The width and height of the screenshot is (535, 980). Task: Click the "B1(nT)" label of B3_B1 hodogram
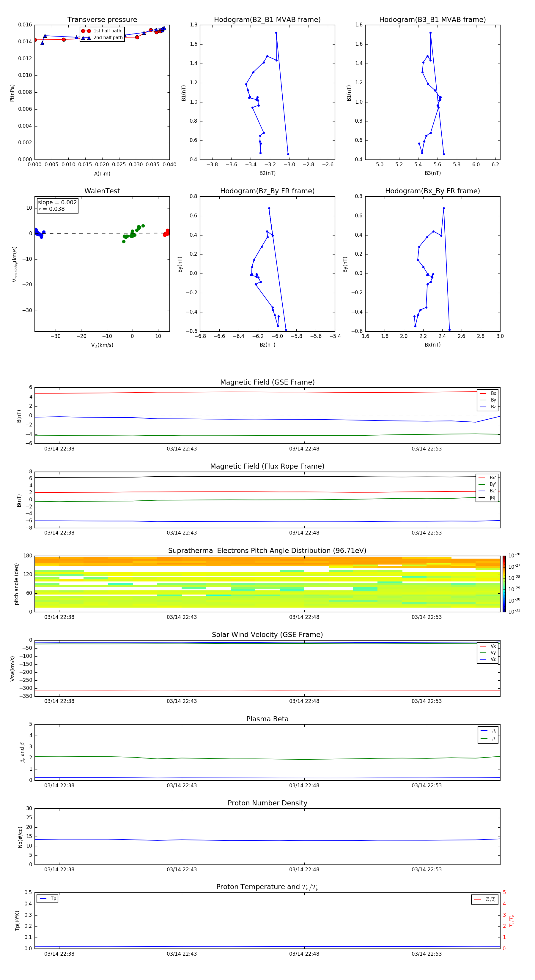349,93
